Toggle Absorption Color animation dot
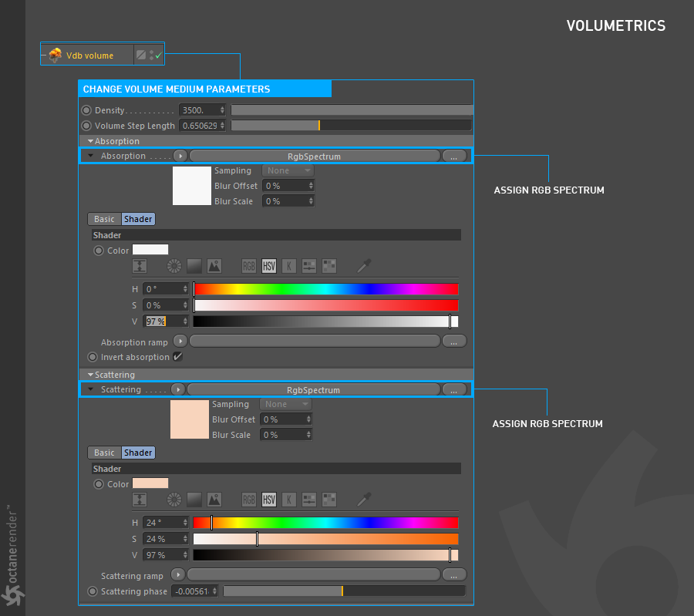This screenshot has height=616, width=694. [98, 251]
